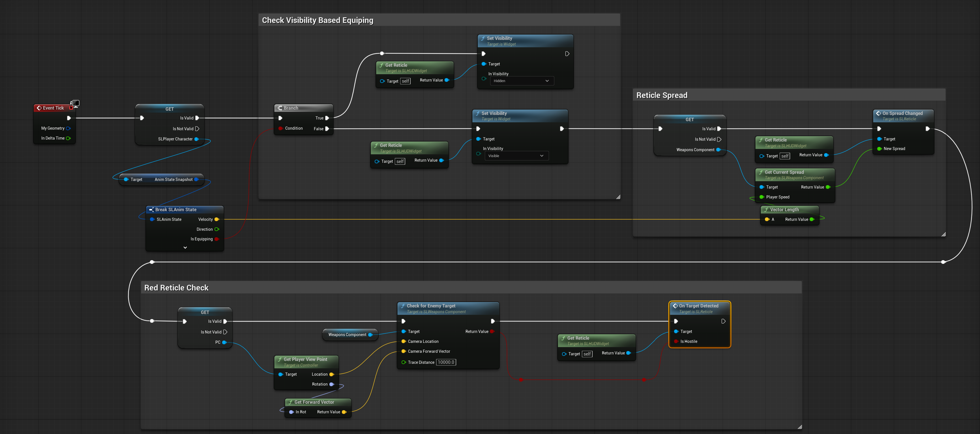Click the On Spread Changed event icon
The height and width of the screenshot is (434, 980).
click(x=878, y=114)
